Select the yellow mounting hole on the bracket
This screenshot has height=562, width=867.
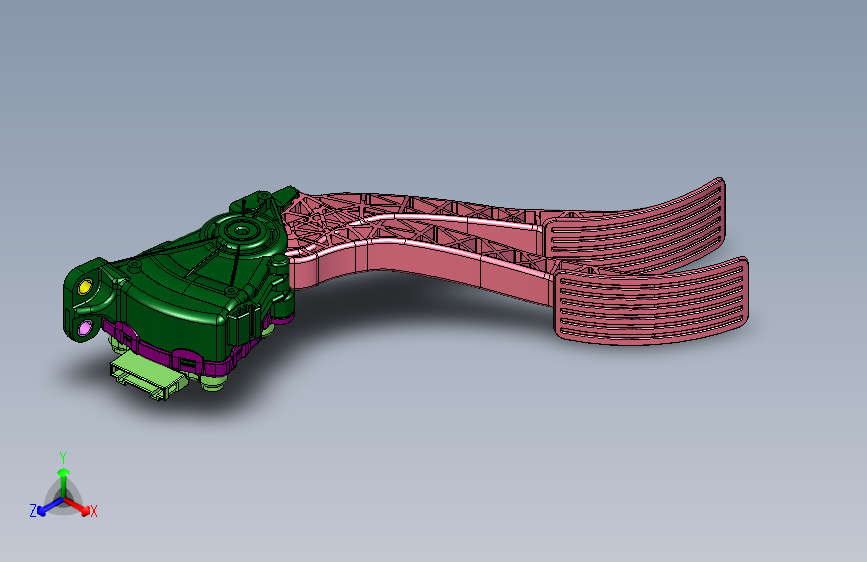pyautogui.click(x=85, y=287)
